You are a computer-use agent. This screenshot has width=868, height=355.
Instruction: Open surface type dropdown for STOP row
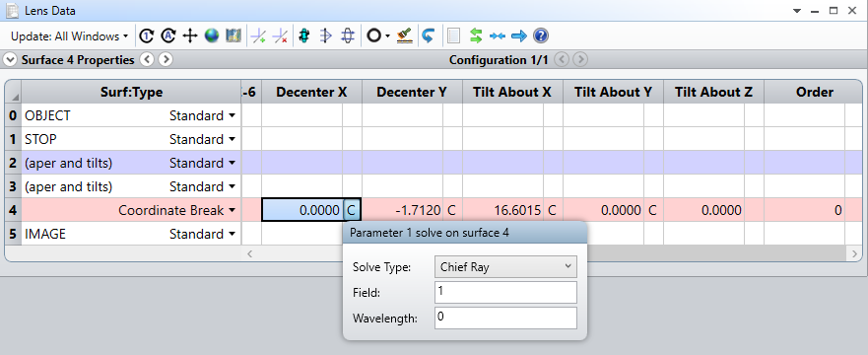(232, 140)
